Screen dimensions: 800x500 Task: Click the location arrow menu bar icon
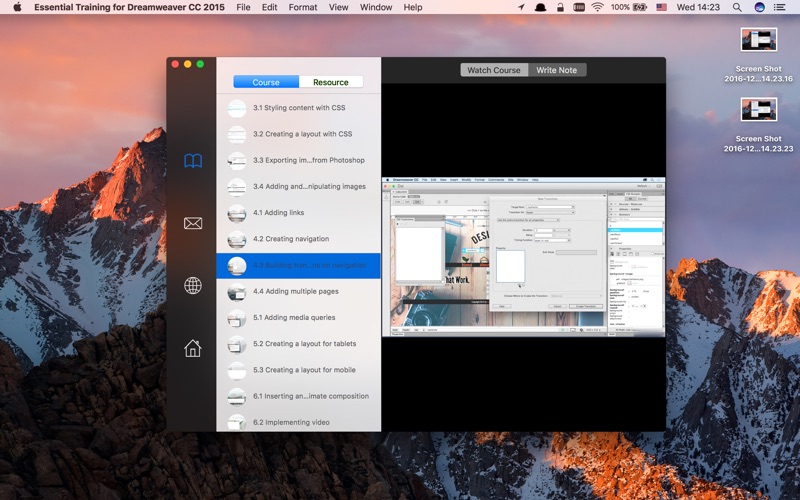pos(521,7)
